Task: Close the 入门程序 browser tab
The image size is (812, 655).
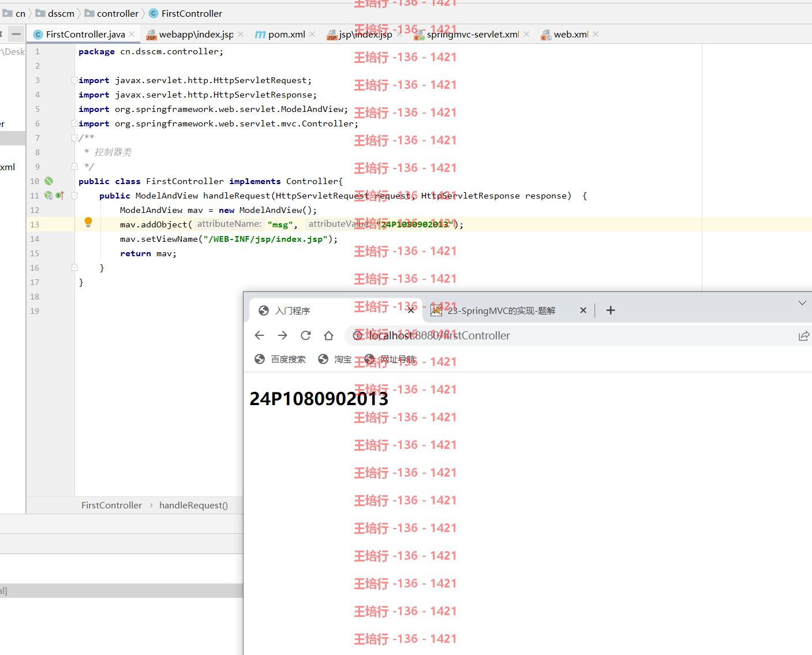Action: (x=411, y=310)
